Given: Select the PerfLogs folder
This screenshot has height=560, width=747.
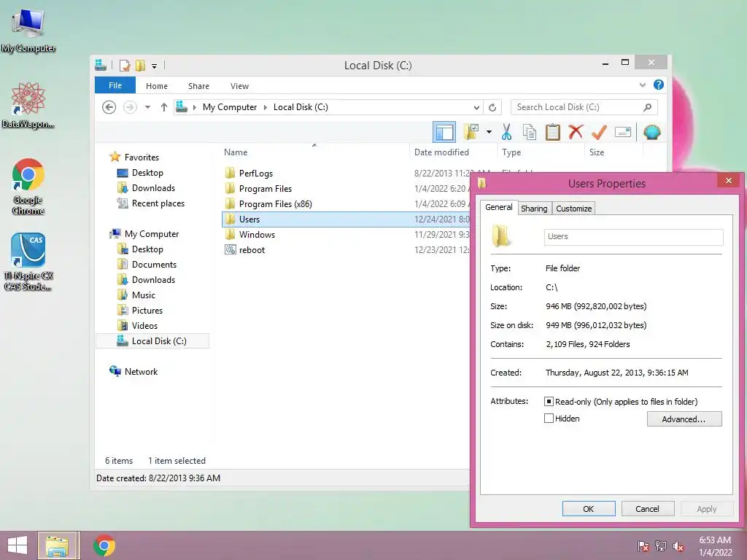Looking at the screenshot, I should click(256, 174).
